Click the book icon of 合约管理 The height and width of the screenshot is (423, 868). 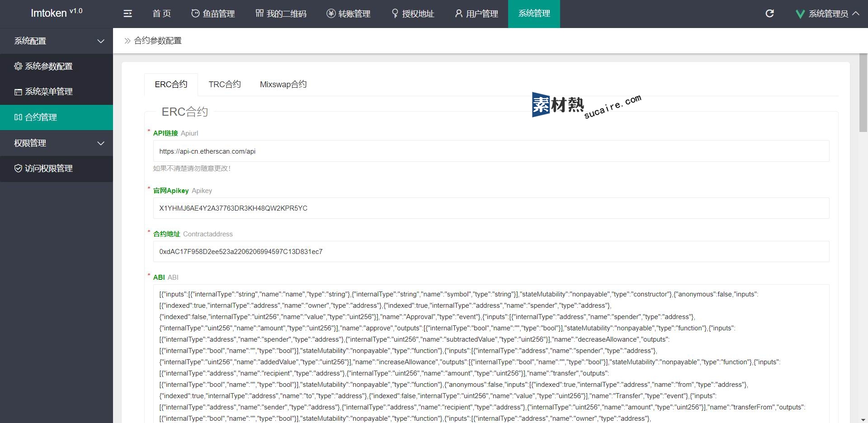click(x=18, y=117)
